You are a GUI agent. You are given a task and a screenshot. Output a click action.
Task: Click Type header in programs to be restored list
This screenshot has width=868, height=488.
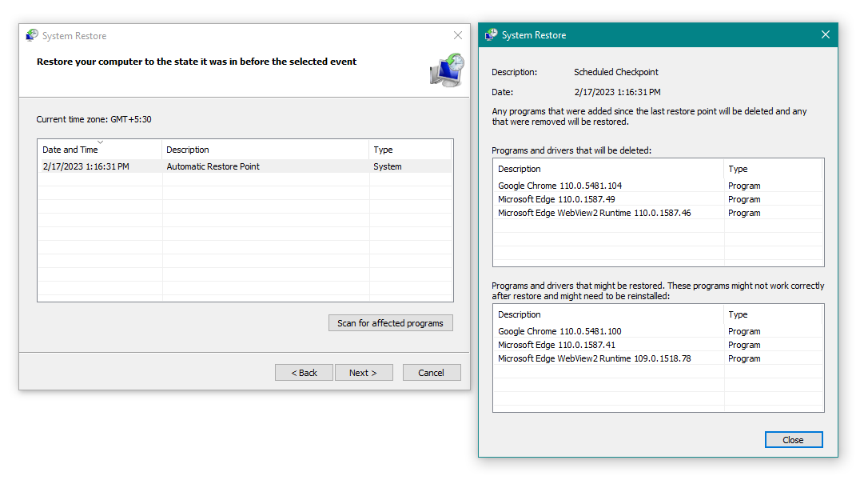[x=773, y=314]
